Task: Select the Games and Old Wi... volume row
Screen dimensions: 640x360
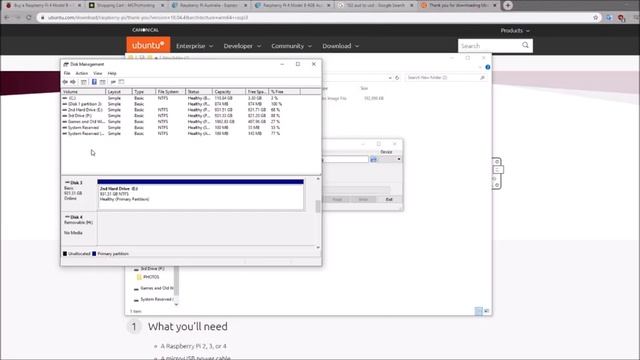Action: click(191, 122)
